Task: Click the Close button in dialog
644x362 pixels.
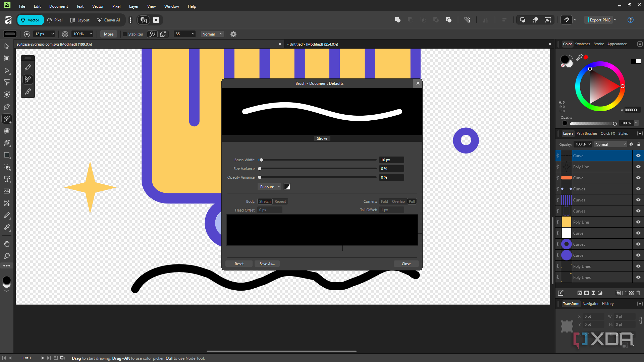Action: tap(406, 264)
